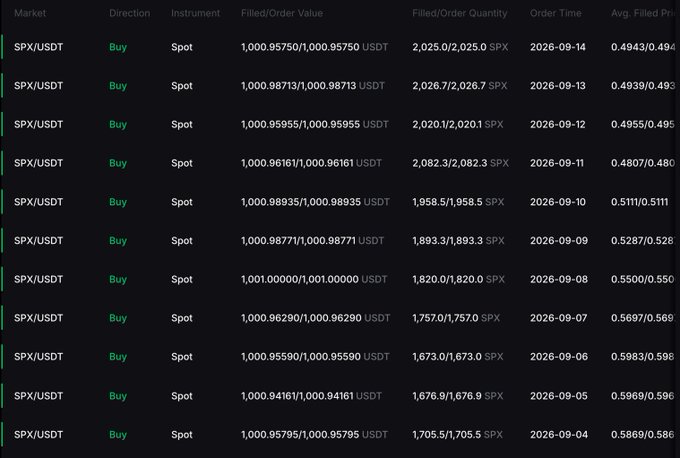Select the Direction column header

[129, 13]
